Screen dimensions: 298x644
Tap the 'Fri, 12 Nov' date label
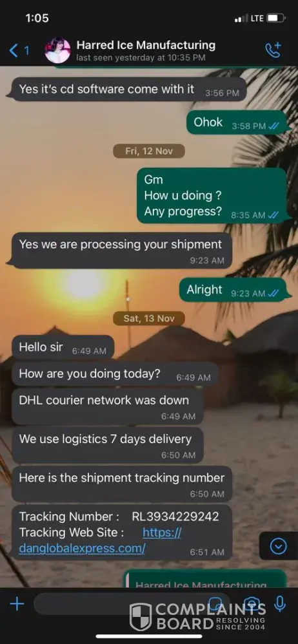point(149,151)
